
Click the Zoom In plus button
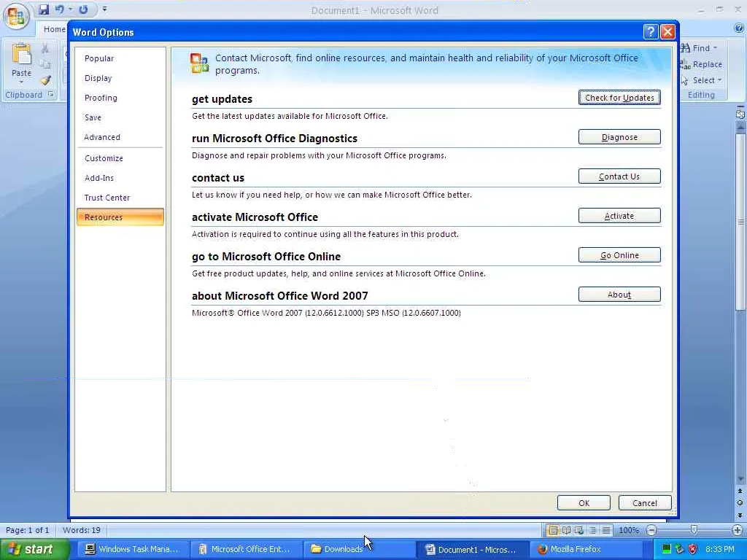(x=738, y=530)
